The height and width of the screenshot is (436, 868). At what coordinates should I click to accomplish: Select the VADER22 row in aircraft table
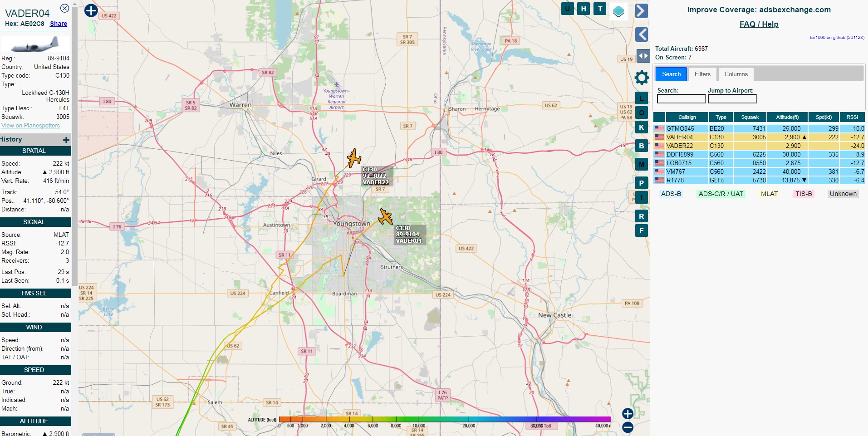759,146
